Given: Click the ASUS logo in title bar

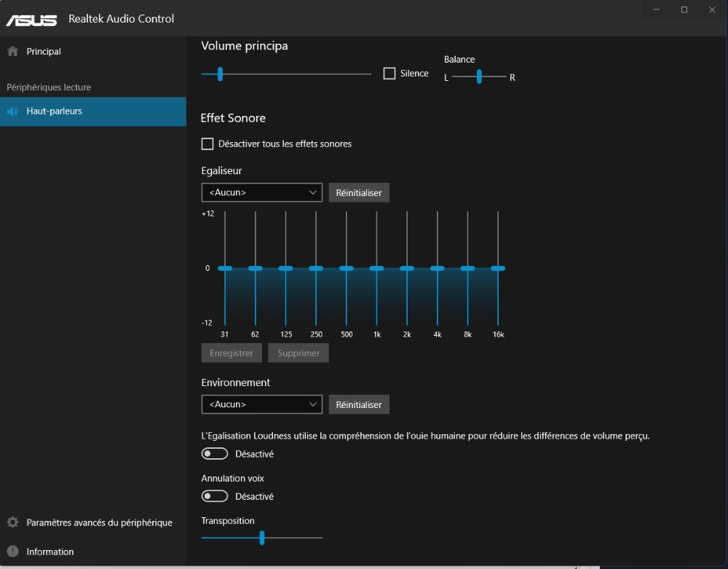Looking at the screenshot, I should pyautogui.click(x=31, y=19).
